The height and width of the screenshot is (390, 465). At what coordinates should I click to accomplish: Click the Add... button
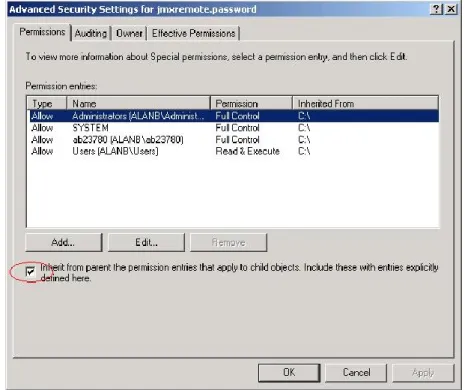[63, 242]
